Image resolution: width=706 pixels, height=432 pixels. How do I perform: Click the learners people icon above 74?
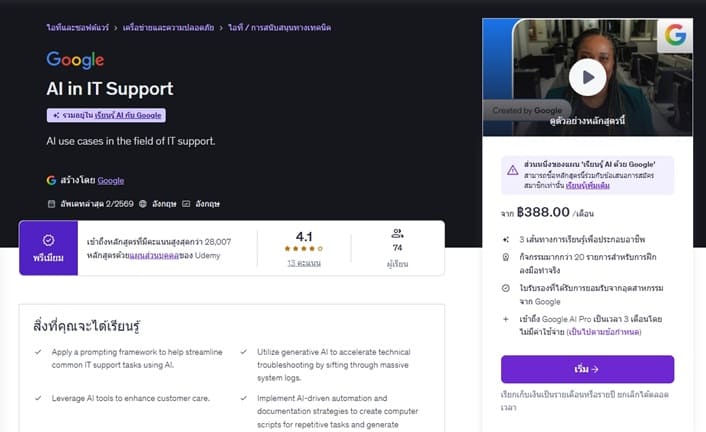click(x=398, y=233)
